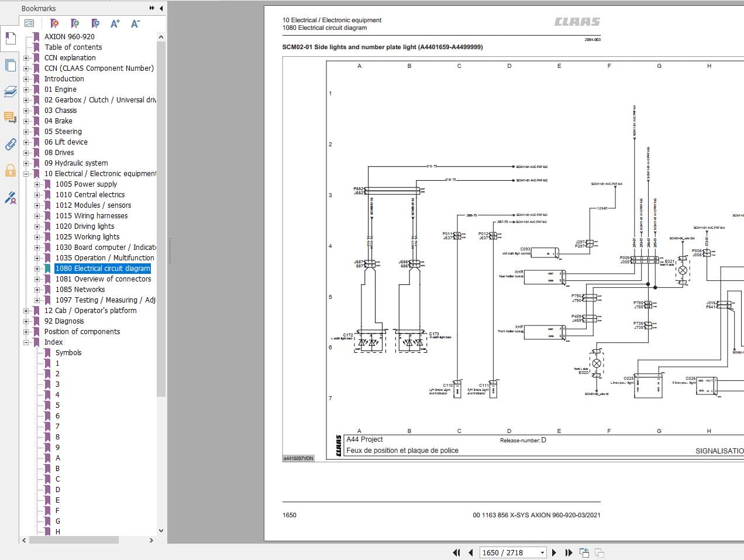Expand the 1005 Power supply bookmark
Screen dimensions: 744x560
(37, 184)
